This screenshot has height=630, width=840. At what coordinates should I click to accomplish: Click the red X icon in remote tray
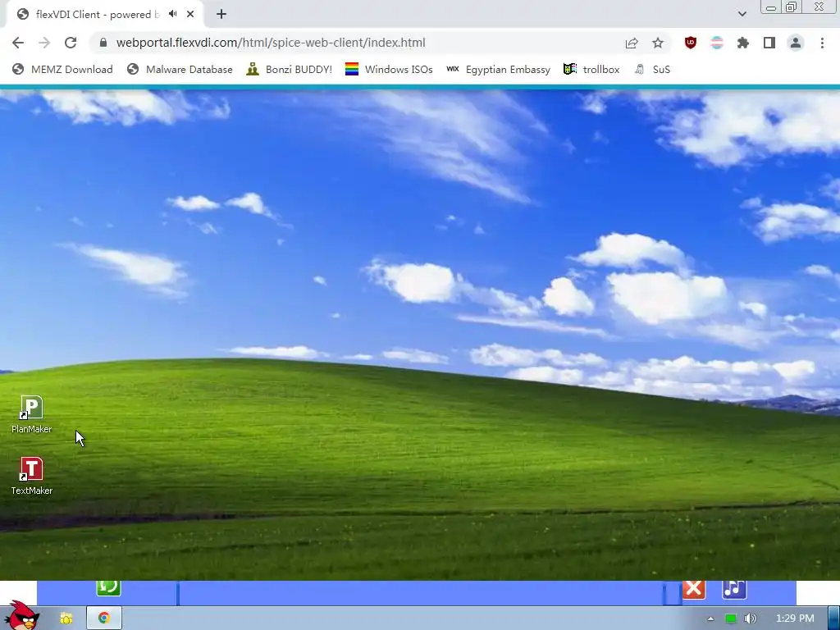point(694,589)
